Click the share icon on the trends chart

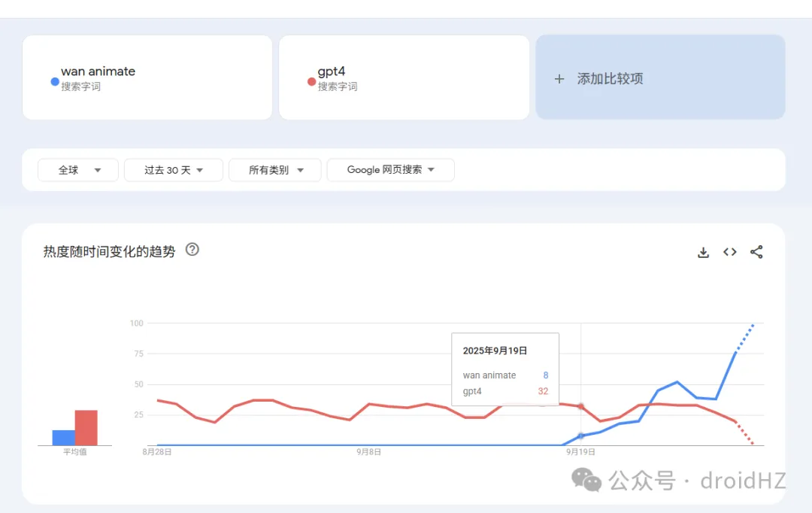pyautogui.click(x=756, y=252)
